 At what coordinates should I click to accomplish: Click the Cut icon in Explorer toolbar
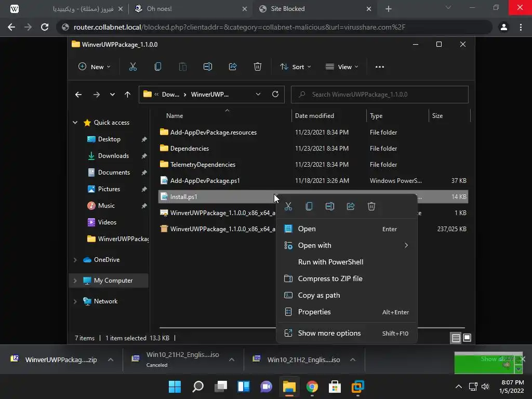tap(132, 67)
